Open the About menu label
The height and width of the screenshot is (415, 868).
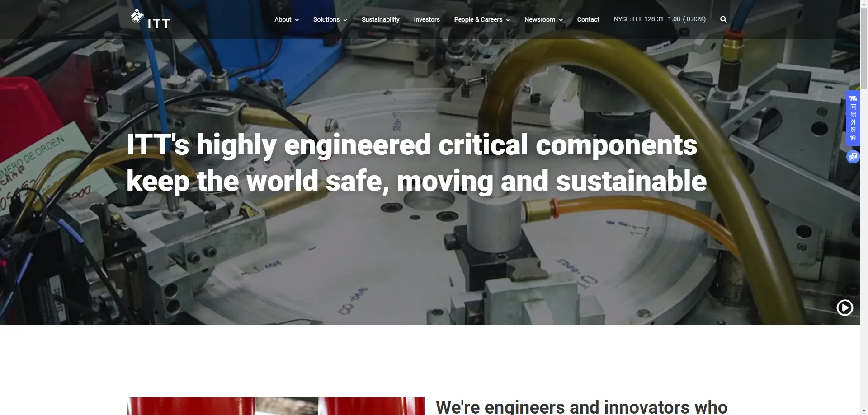click(283, 19)
